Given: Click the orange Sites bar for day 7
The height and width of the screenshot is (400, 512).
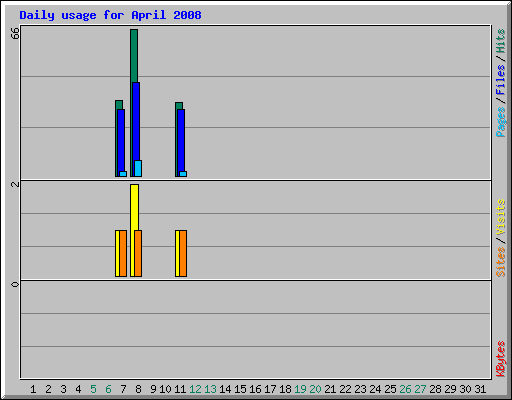Looking at the screenshot, I should (123, 253).
